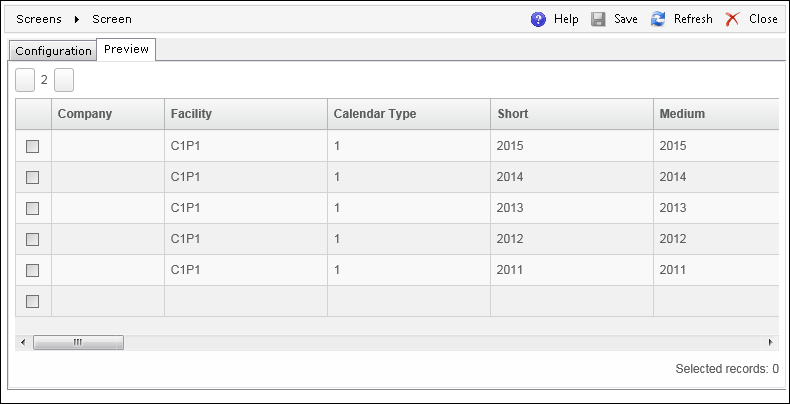Screen dimensions: 790x404
Task: Click the red X Close icon
Action: pyautogui.click(x=732, y=19)
